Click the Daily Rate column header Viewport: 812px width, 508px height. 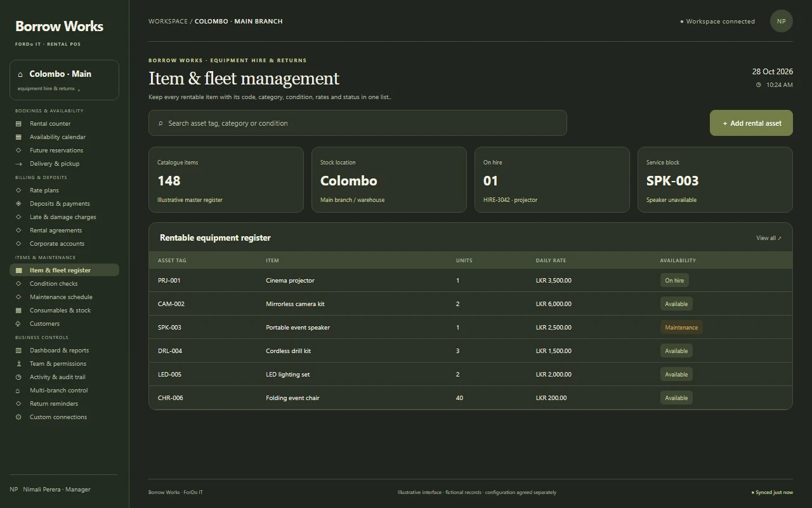(551, 260)
